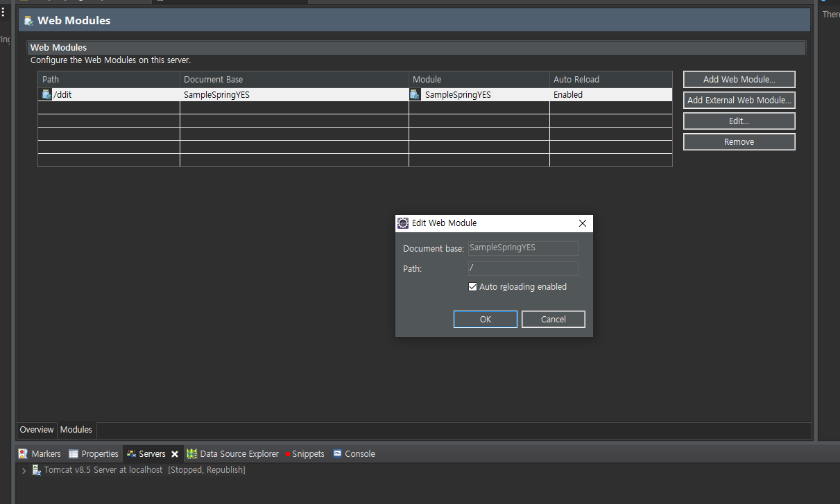Click the three-dot menu at left edge
Screen dimensions: 840x504
point(3,12)
